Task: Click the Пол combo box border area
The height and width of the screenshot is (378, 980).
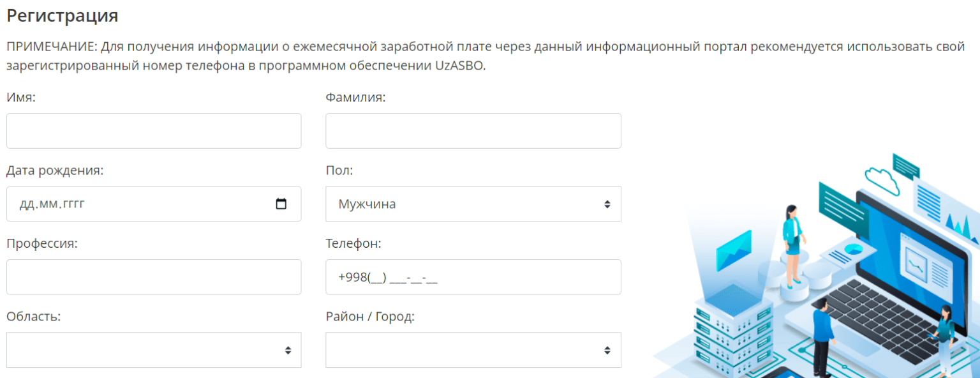Action: (472, 219)
